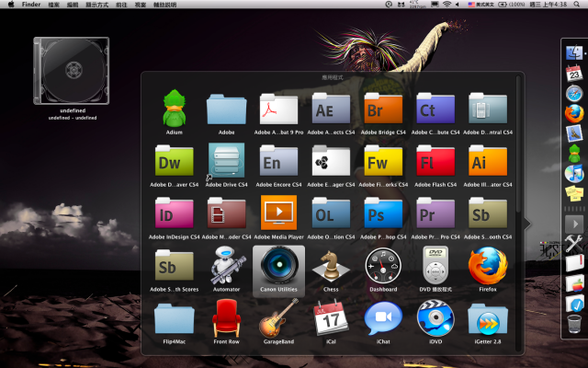Open the 輔助說明 menu

pyautogui.click(x=165, y=5)
